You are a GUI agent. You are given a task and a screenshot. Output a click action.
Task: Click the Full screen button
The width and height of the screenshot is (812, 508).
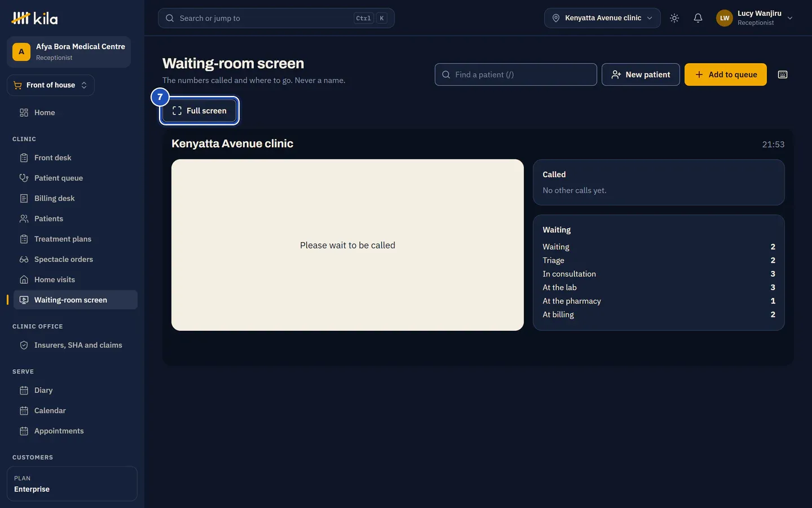200,111
